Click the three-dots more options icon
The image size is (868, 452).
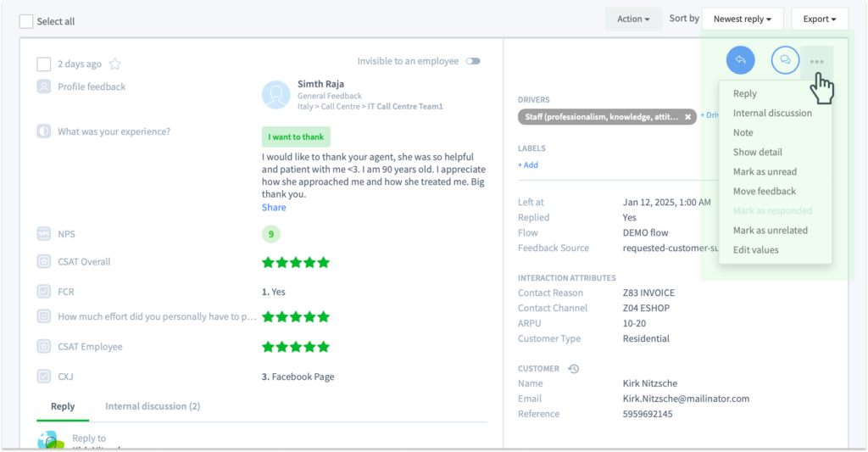click(x=816, y=62)
